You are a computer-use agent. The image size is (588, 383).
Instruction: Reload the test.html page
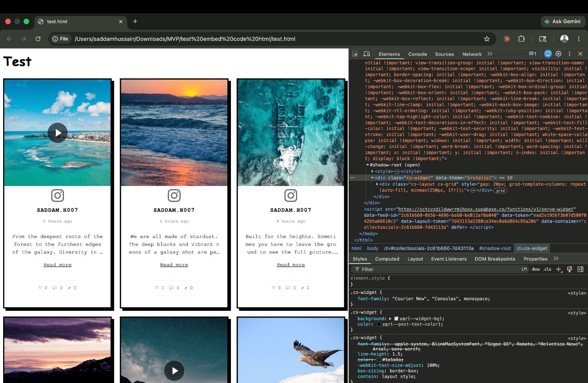click(38, 39)
